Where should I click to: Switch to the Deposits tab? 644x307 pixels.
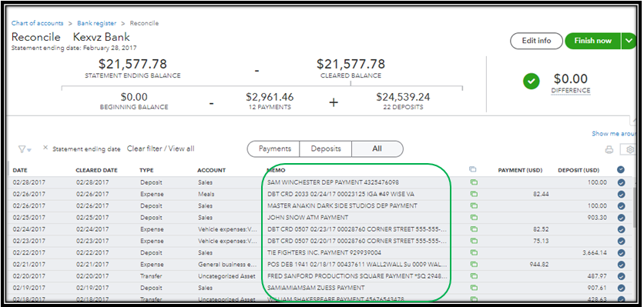[x=326, y=148]
